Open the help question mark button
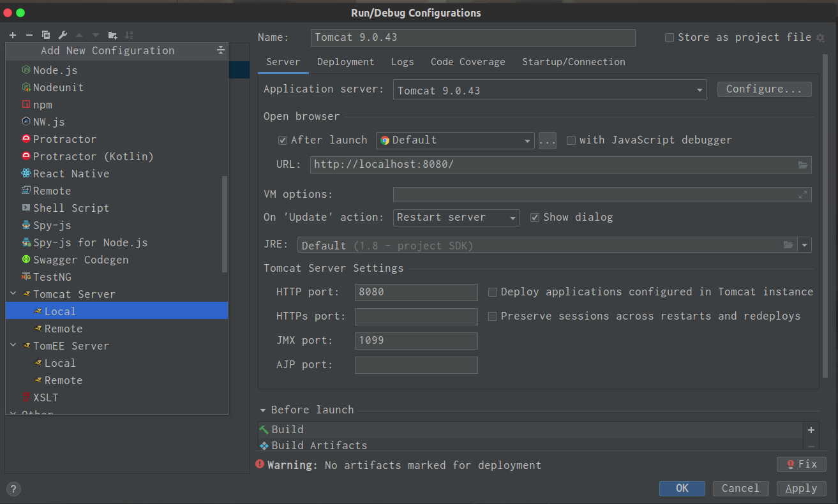Image resolution: width=838 pixels, height=504 pixels. (x=13, y=489)
